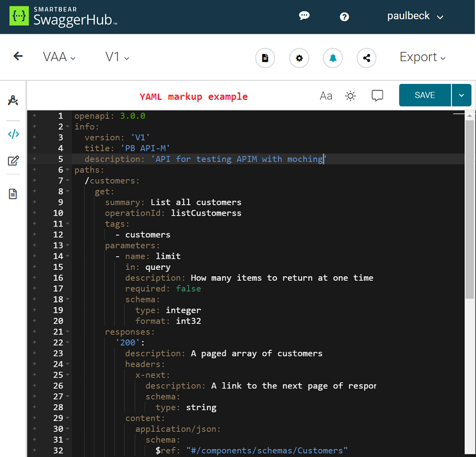The image size is (476, 457).
Task: Open the Export menu
Action: tap(422, 57)
